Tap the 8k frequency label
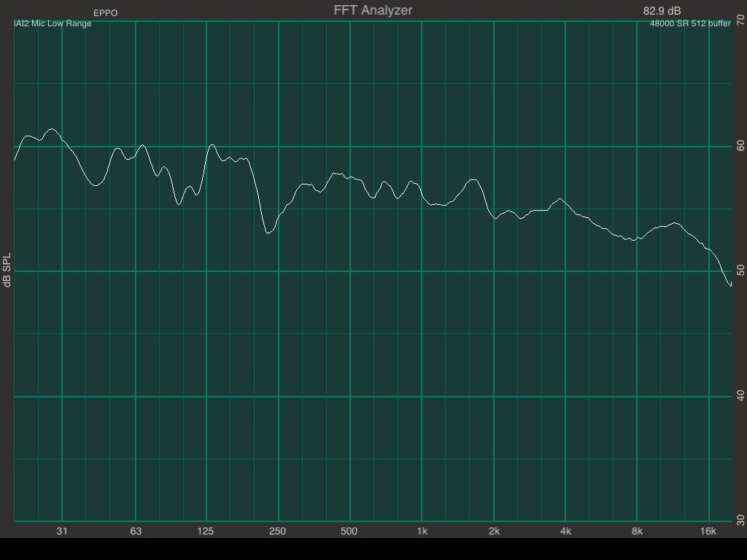The image size is (747, 560). [x=637, y=531]
